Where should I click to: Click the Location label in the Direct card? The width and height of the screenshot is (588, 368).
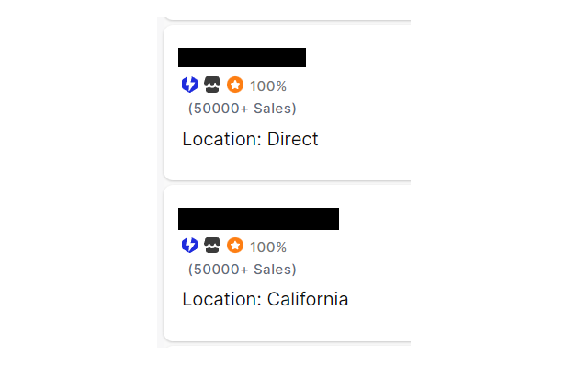click(x=222, y=139)
